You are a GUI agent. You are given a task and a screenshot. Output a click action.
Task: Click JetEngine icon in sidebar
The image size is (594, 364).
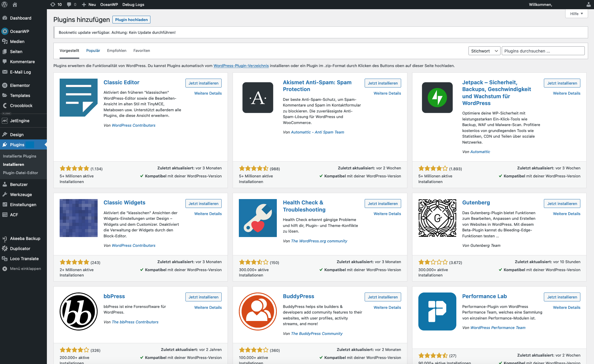[x=5, y=121]
